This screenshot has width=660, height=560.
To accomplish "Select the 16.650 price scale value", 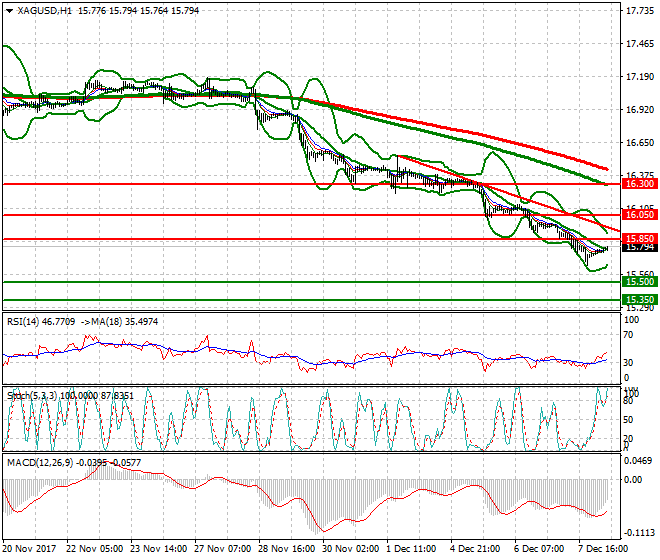I will (x=640, y=143).
